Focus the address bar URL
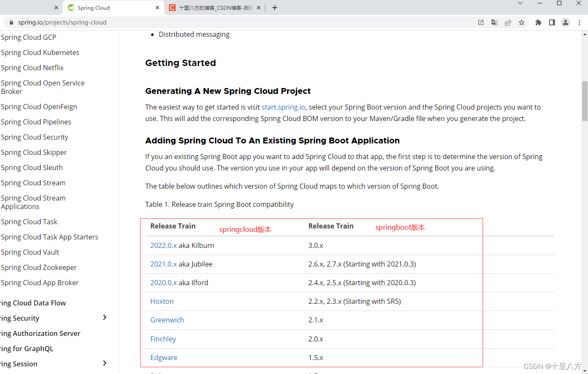The image size is (588, 374). point(62,22)
